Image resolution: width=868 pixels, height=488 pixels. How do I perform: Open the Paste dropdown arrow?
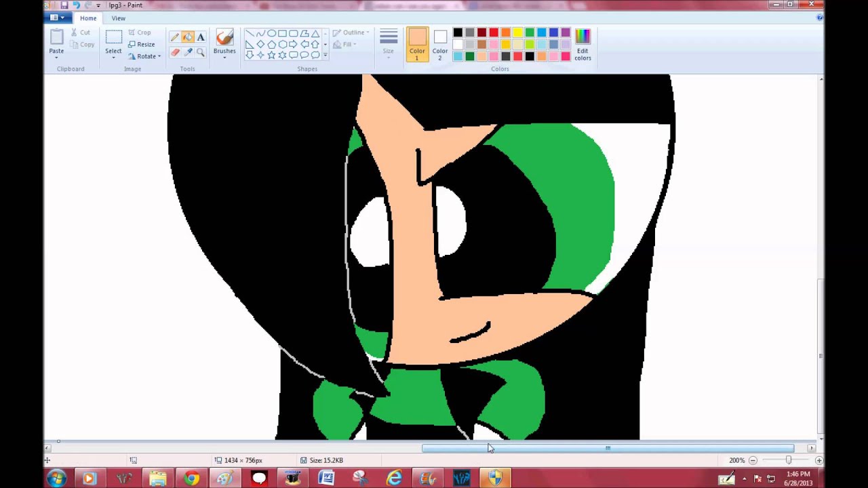point(56,57)
